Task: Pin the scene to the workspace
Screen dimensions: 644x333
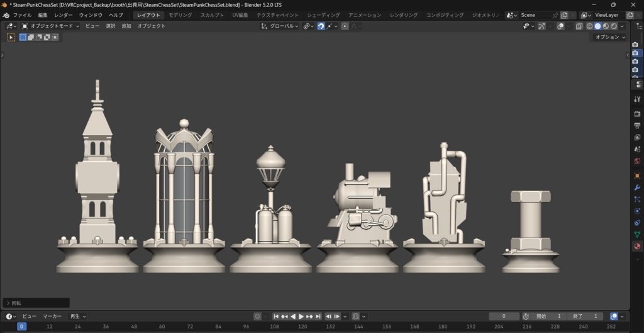Action: coord(555,15)
